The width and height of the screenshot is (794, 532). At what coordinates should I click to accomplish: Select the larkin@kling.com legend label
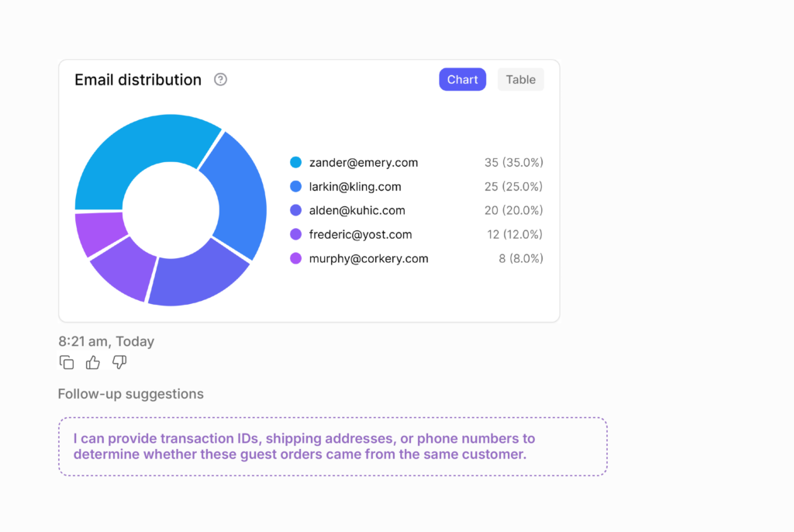click(x=355, y=187)
